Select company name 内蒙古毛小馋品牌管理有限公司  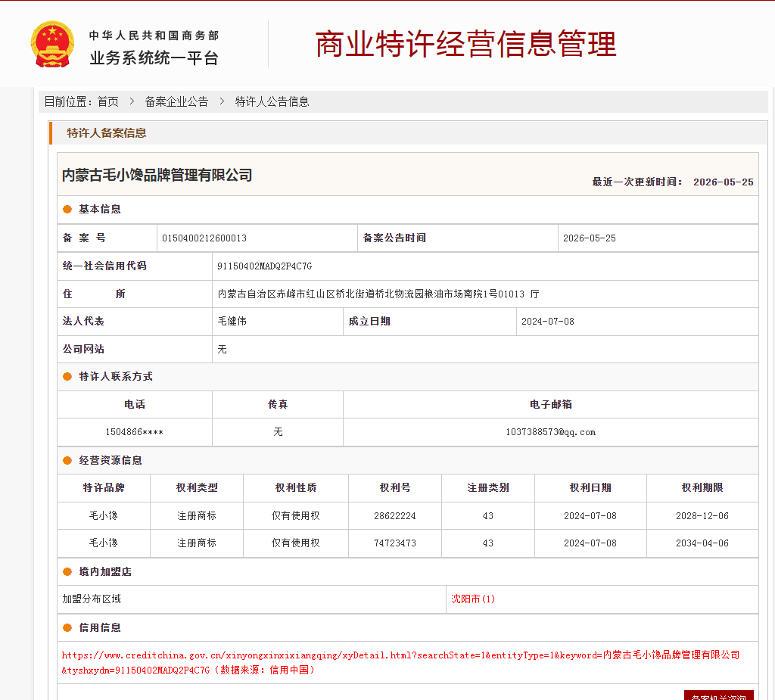coord(157,175)
